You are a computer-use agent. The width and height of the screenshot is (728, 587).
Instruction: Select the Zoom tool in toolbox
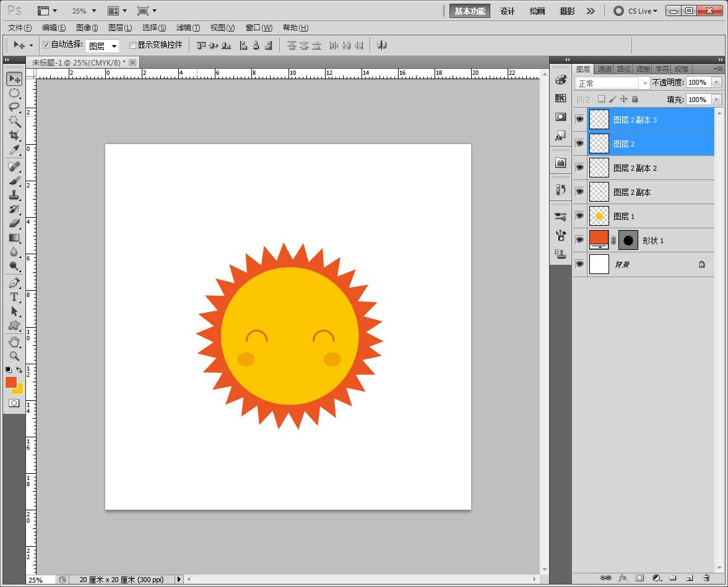coord(14,356)
